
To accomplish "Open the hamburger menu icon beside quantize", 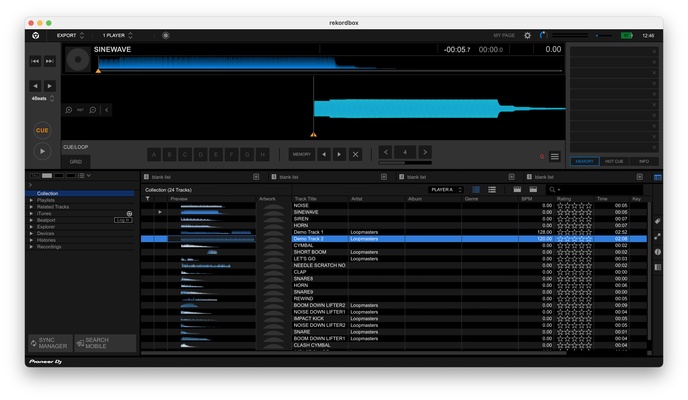I will tap(555, 157).
